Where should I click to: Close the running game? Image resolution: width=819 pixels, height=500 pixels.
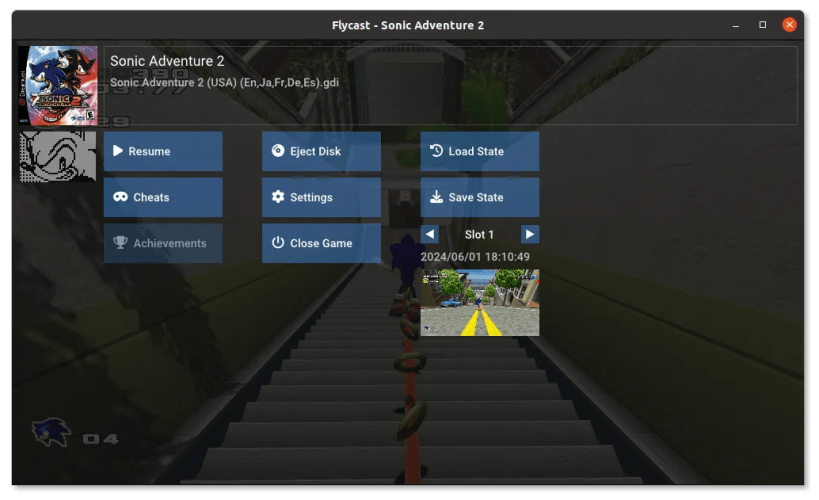pos(321,243)
